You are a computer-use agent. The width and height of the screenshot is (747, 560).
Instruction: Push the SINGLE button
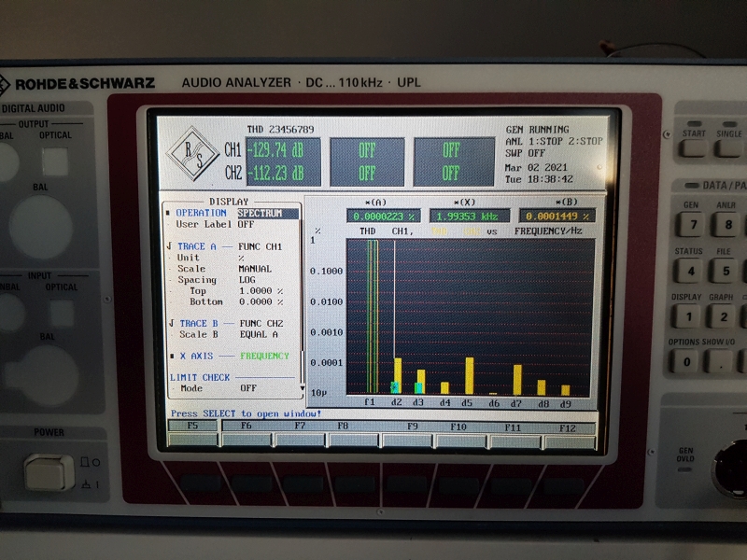(x=729, y=148)
